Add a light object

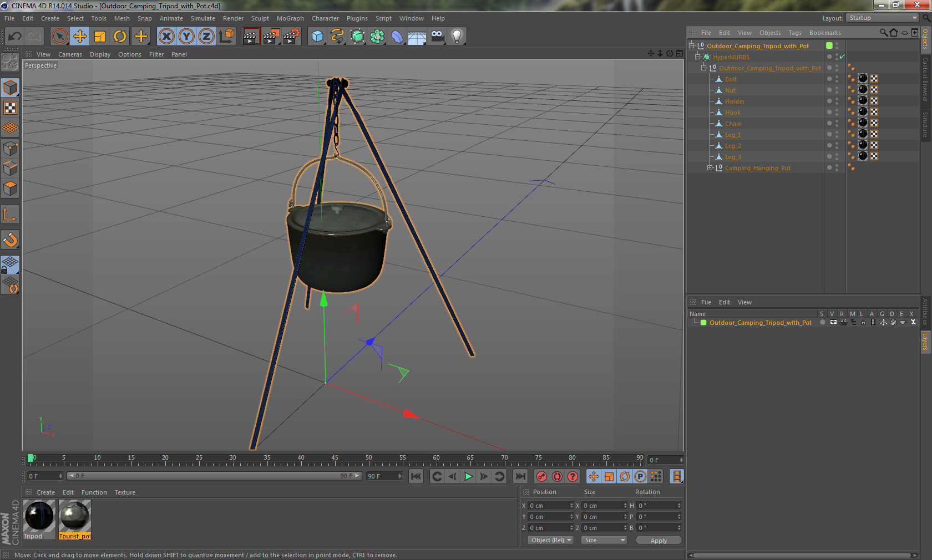click(x=457, y=37)
